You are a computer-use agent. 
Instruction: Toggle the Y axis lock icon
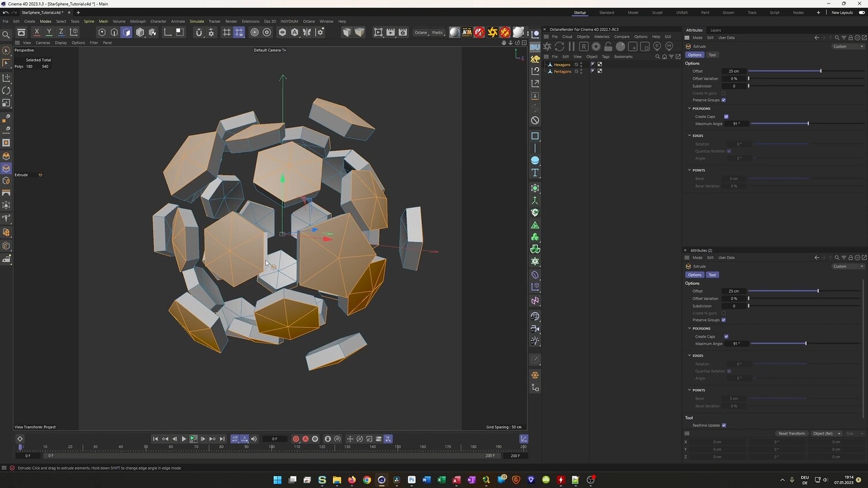click(x=49, y=32)
